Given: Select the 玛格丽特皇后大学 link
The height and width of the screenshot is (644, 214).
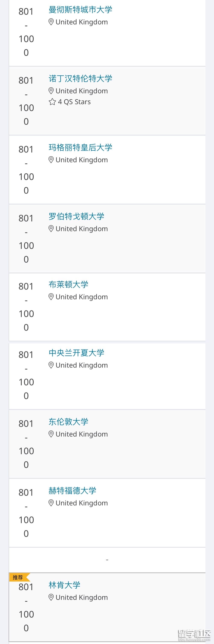Looking at the screenshot, I should point(80,148).
